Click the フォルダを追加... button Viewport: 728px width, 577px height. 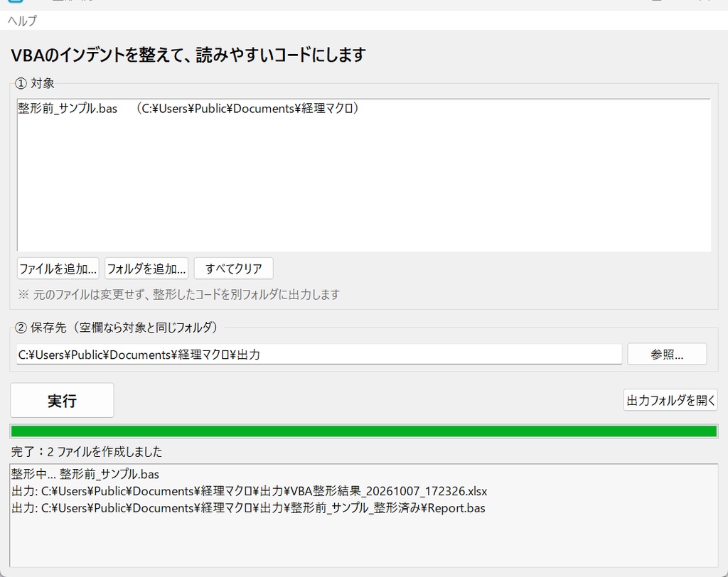click(146, 269)
